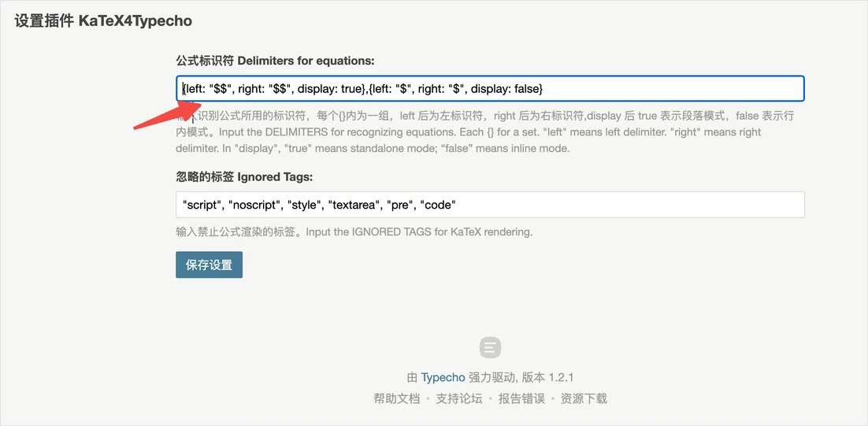The image size is (868, 426).
Task: Place cursor at "textarea" in Ignored Tags field
Action: 352,206
